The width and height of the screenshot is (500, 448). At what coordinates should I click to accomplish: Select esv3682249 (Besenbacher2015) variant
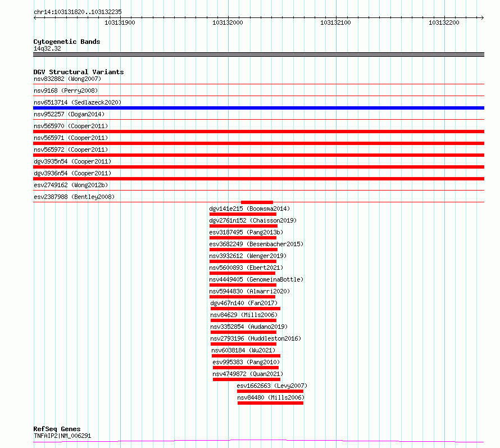(256, 244)
